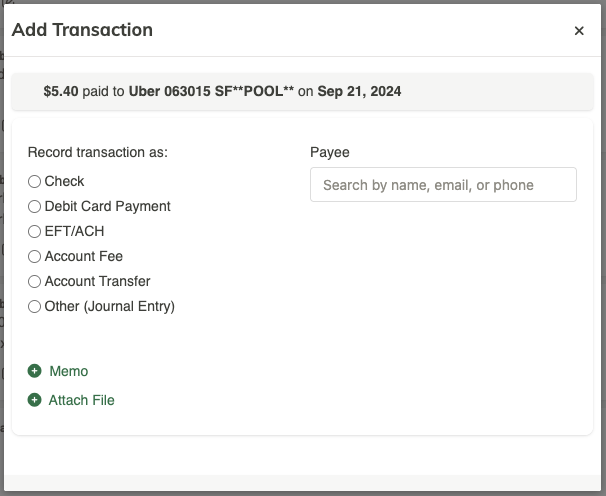Select the Account Transfer radio option
The width and height of the screenshot is (606, 496).
pyautogui.click(x=34, y=281)
